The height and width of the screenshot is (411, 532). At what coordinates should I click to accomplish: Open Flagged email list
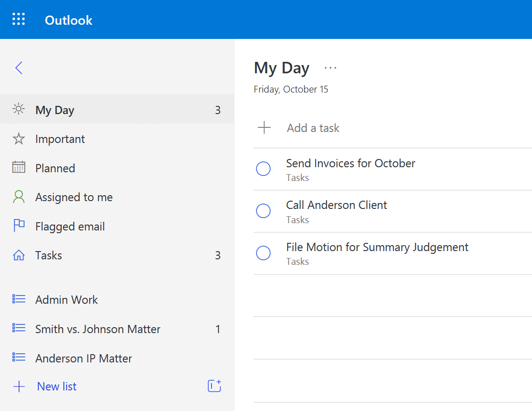[117, 226]
